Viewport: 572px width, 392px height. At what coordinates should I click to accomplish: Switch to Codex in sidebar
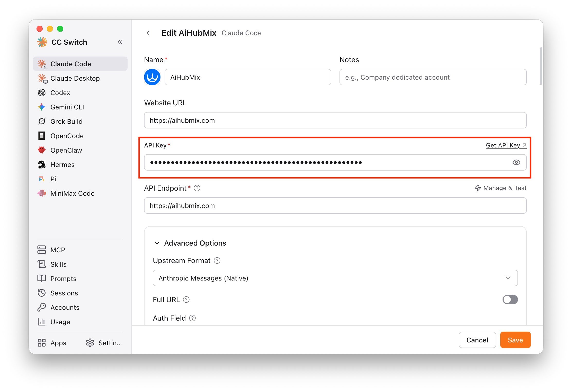[80, 93]
